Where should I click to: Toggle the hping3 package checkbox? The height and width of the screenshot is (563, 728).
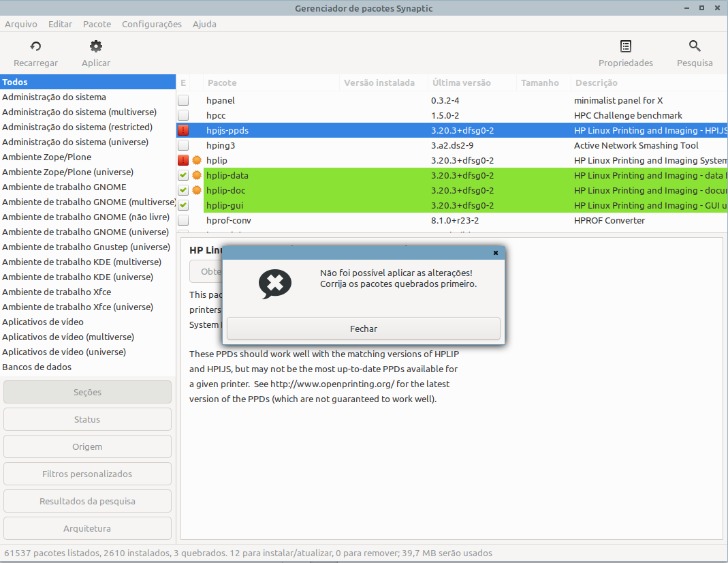[183, 145]
